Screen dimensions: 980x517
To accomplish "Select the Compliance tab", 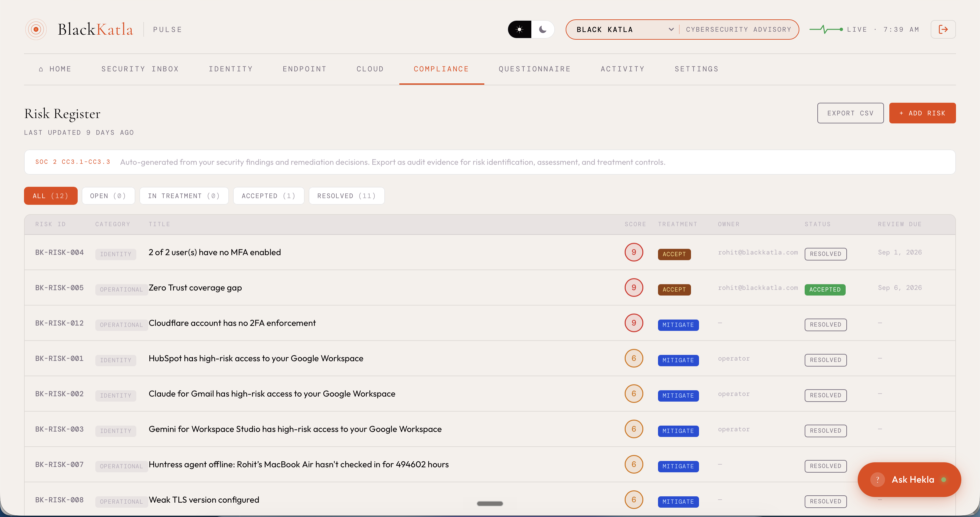I will tap(441, 69).
